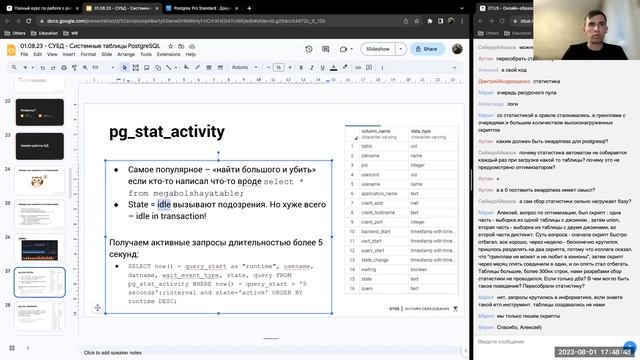Toggle italic formatting
640x360 pixels.
coord(311,67)
